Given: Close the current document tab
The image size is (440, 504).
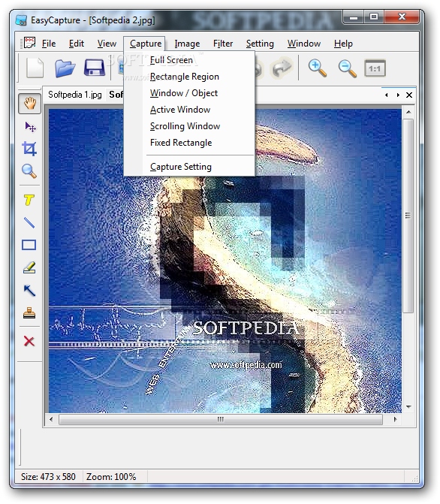Looking at the screenshot, I should 408,95.
